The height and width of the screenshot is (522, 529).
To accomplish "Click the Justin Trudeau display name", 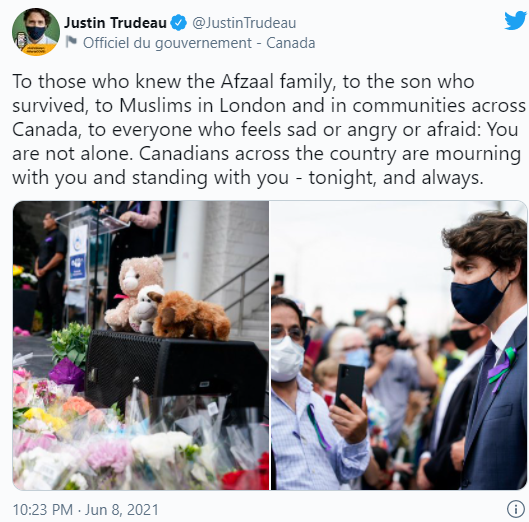I will point(115,23).
